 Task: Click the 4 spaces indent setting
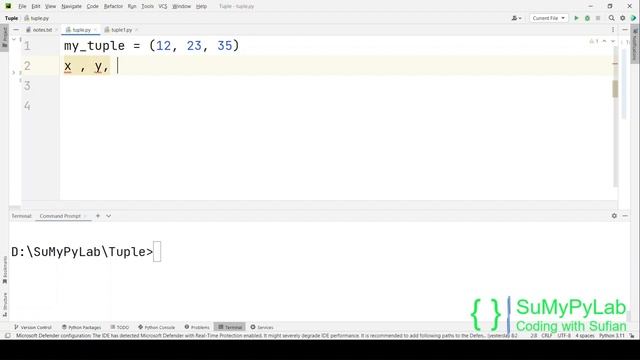[585, 336]
